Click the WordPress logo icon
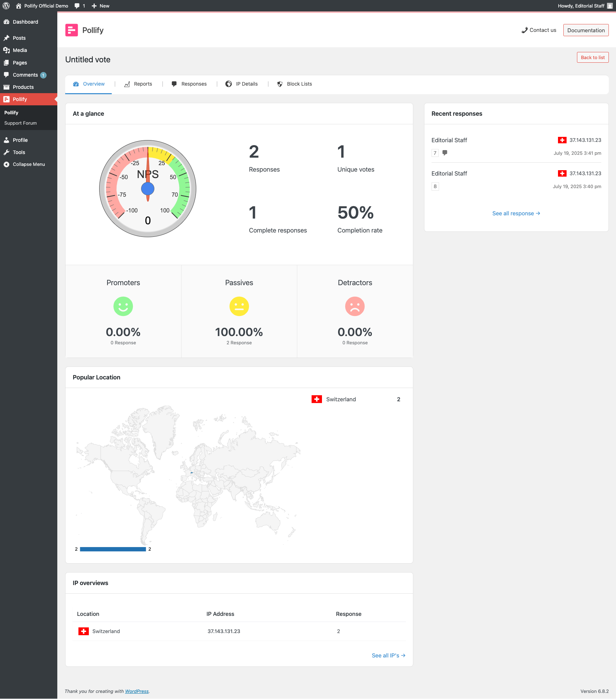 pyautogui.click(x=6, y=6)
